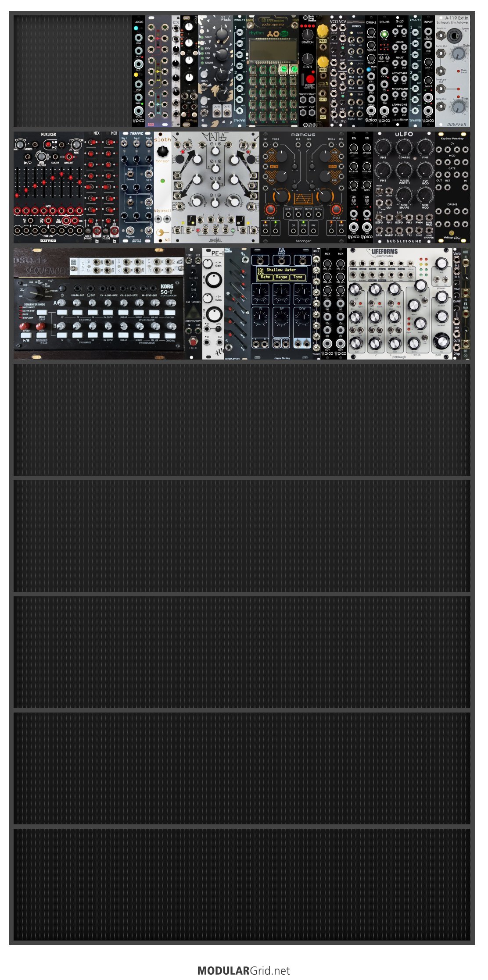The image size is (488, 980).
Task: Tap the Pocket Operator sound button
Action: (x=253, y=69)
